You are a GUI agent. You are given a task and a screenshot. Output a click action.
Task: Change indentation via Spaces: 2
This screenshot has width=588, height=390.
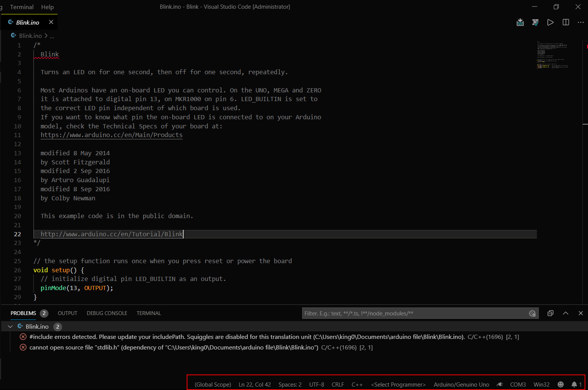coord(290,384)
